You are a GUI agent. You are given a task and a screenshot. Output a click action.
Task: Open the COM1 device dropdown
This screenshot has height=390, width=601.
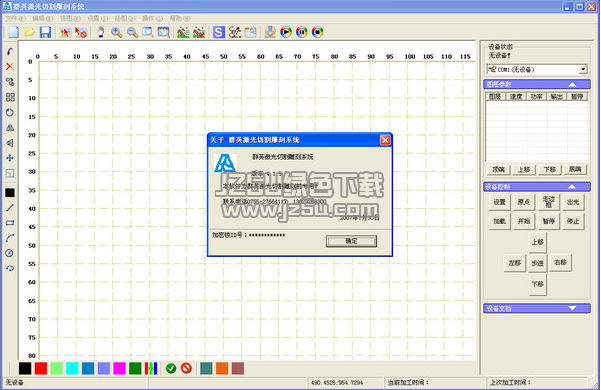click(583, 69)
